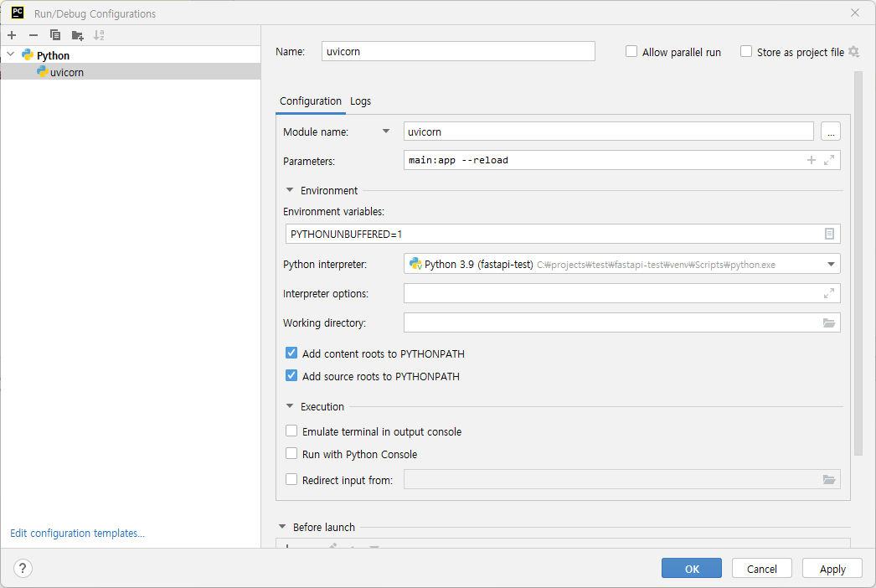Screen dimensions: 876x588
Task: Collapse the Before launch section
Action: (282, 527)
